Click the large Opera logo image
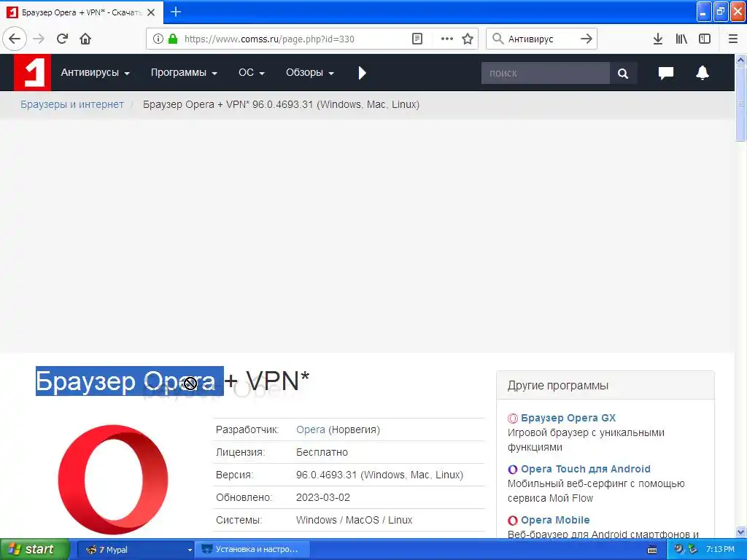 point(113,479)
